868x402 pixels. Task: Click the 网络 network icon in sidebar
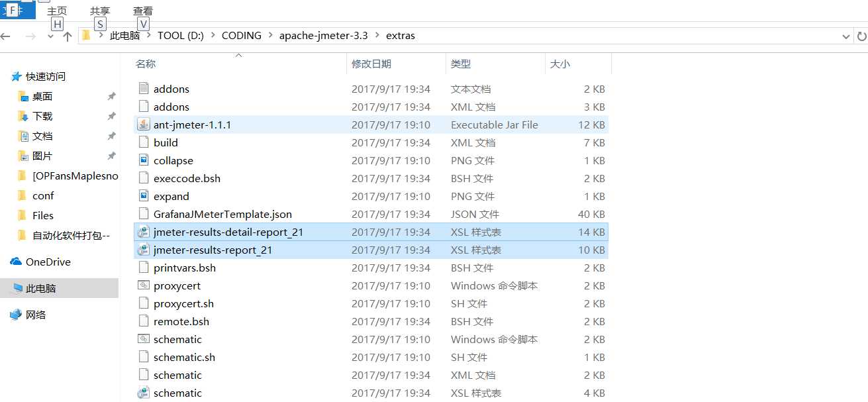[x=17, y=315]
